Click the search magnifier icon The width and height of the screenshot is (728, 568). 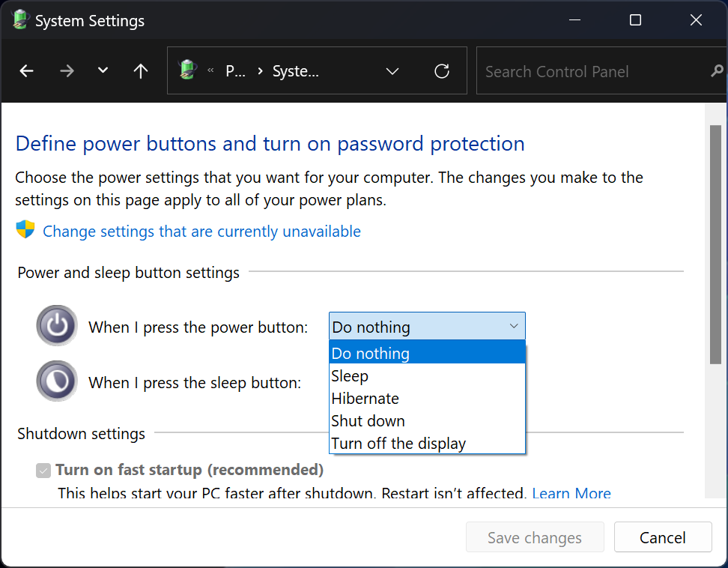pos(718,70)
